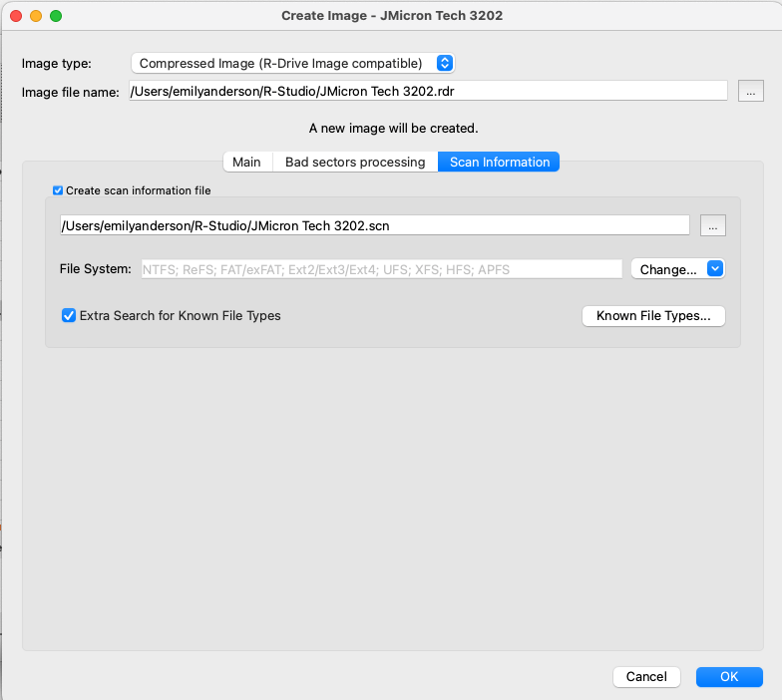Zoom the window using the green button
Image resolution: width=782 pixels, height=700 pixels.
(56, 16)
